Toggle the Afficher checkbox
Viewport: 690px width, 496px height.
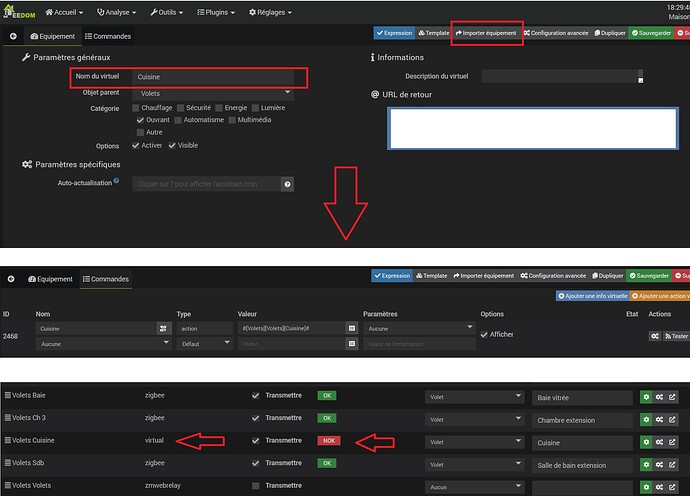coord(484,334)
